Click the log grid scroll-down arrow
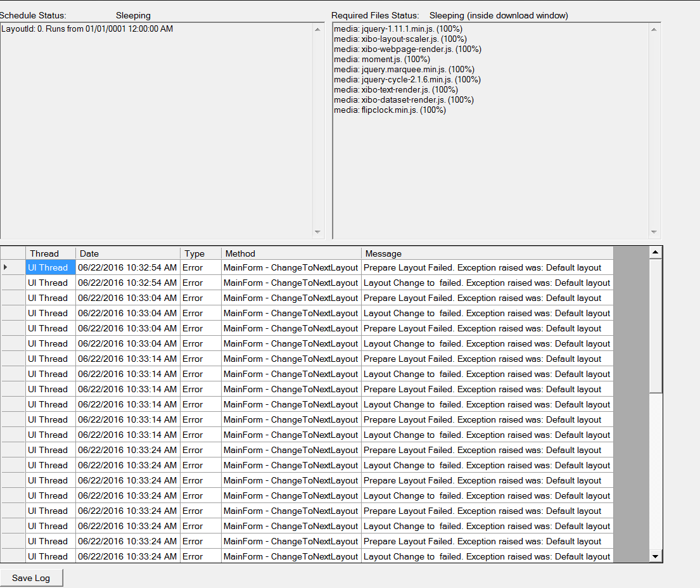The width and height of the screenshot is (700, 588). pyautogui.click(x=656, y=555)
